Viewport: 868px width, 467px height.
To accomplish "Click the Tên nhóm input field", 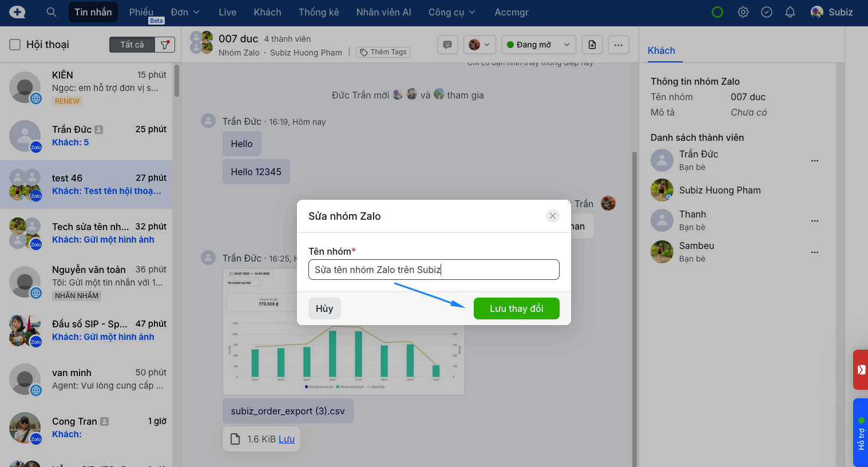I will pyautogui.click(x=433, y=270).
